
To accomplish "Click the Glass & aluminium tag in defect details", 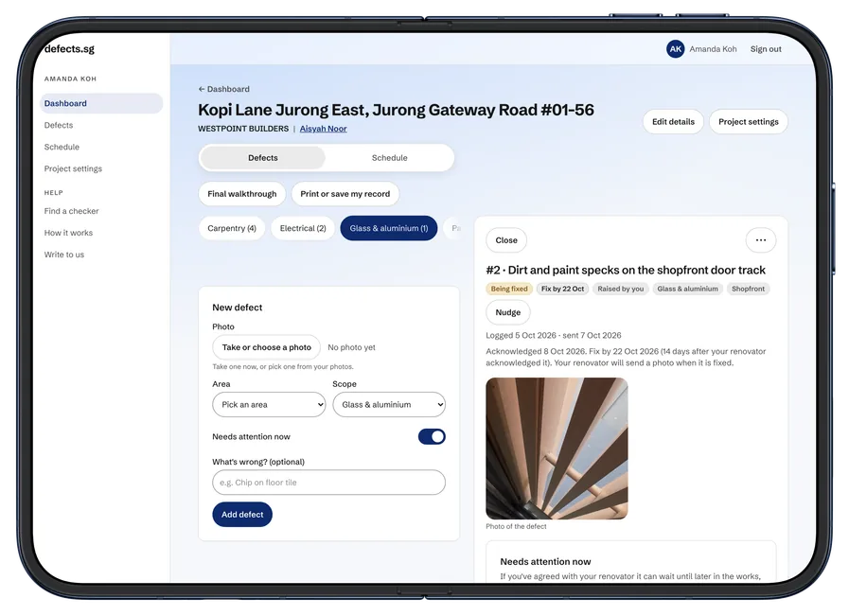I will click(688, 289).
